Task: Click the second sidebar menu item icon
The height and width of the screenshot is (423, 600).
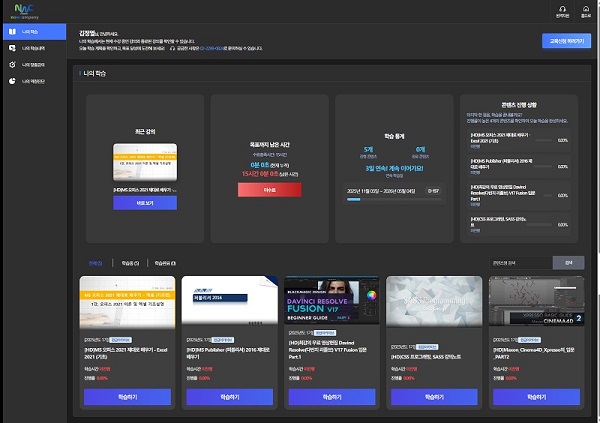Action: [12, 48]
